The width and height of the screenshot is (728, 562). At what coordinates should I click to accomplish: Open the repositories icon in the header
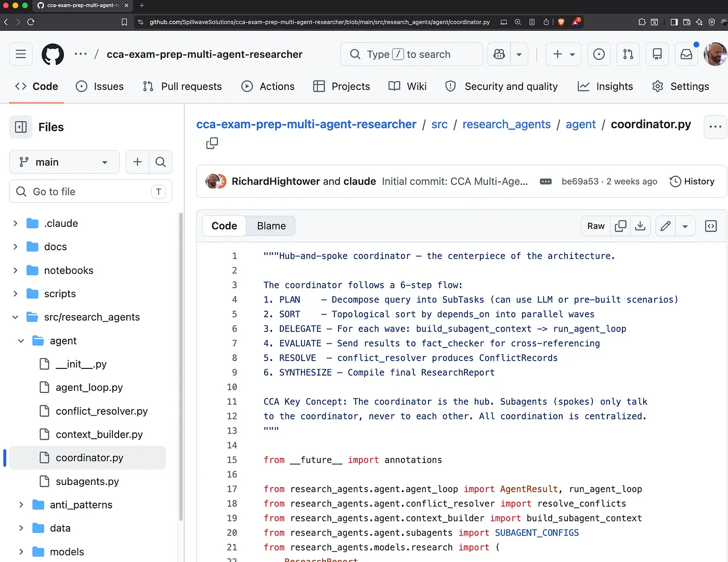tap(657, 54)
